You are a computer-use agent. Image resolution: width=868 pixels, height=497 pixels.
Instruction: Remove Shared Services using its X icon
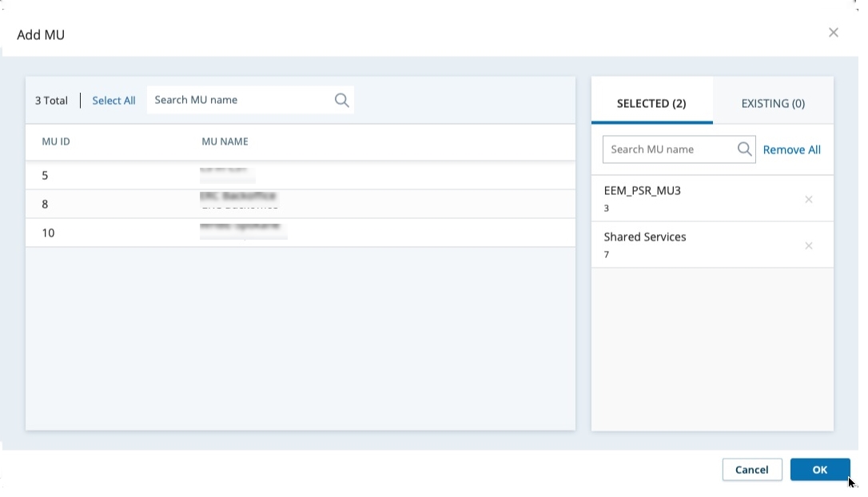[x=809, y=245]
